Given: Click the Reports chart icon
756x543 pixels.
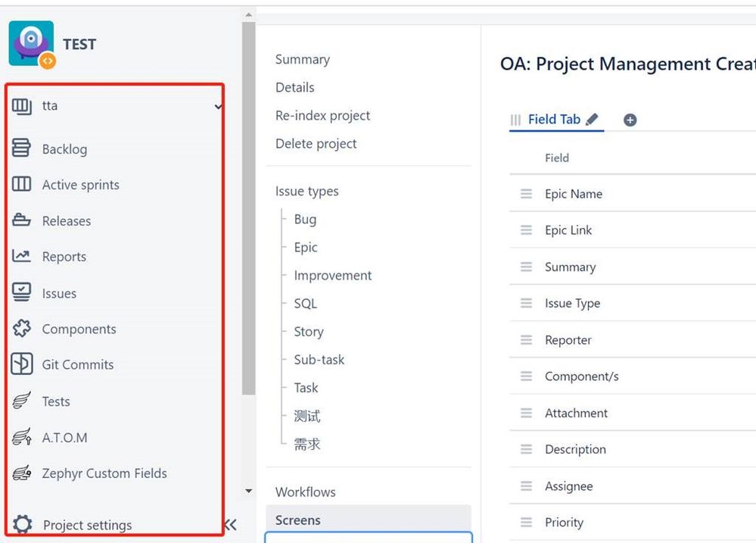Looking at the screenshot, I should 21,255.
